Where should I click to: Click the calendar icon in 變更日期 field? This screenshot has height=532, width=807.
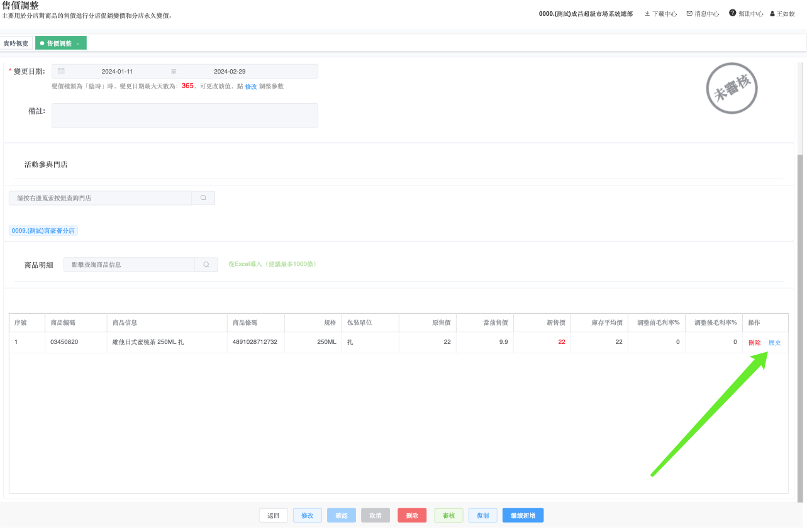click(61, 71)
